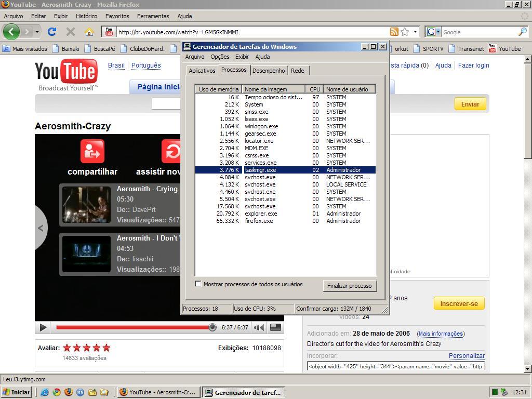Click the Iniciar start button

(x=16, y=392)
